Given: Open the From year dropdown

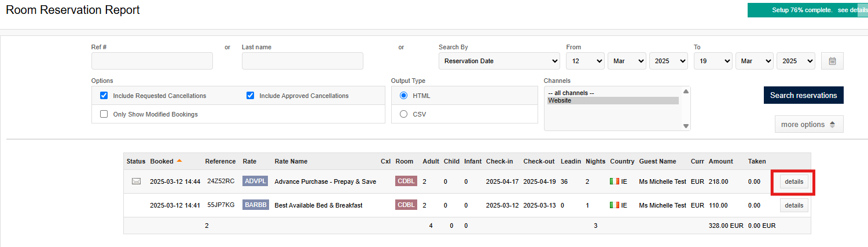Looking at the screenshot, I should pos(668,61).
